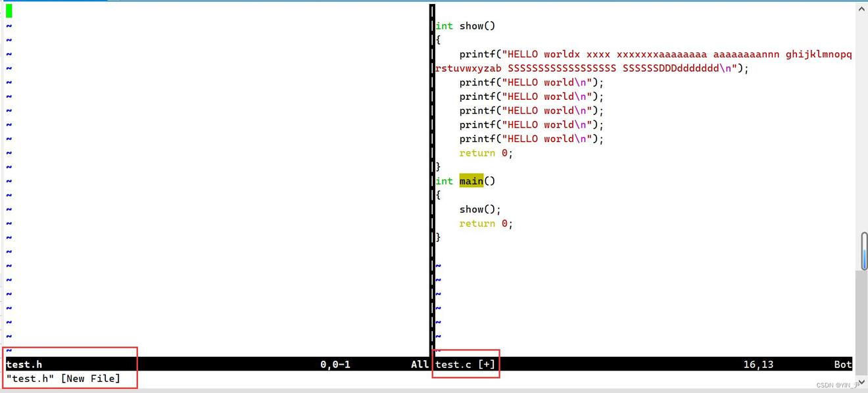Click the Bot scroll indicator in test.c
868x393 pixels.
(842, 364)
